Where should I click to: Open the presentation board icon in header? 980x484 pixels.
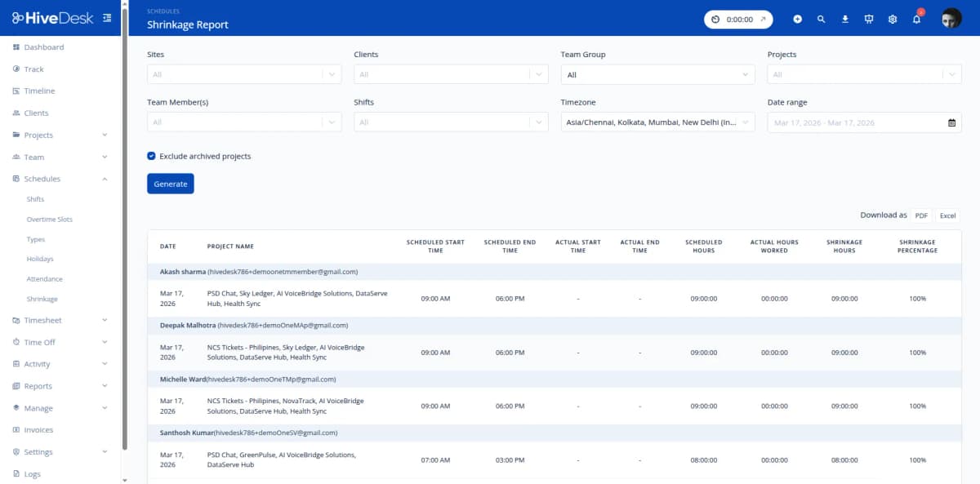click(869, 19)
